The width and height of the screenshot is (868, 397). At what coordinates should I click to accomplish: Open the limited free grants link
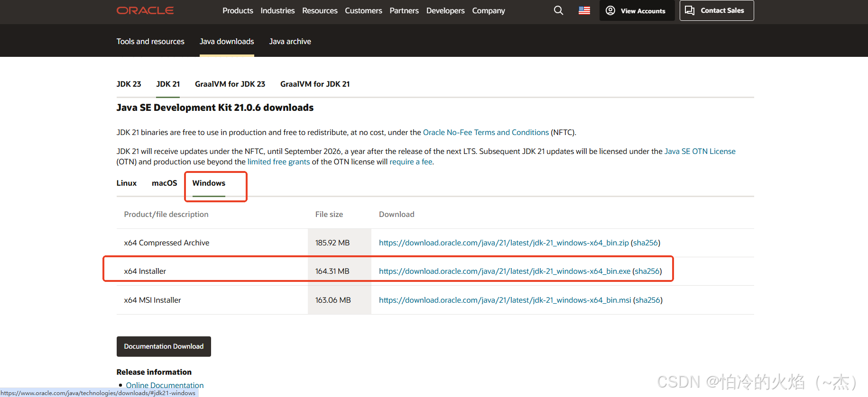pyautogui.click(x=278, y=162)
